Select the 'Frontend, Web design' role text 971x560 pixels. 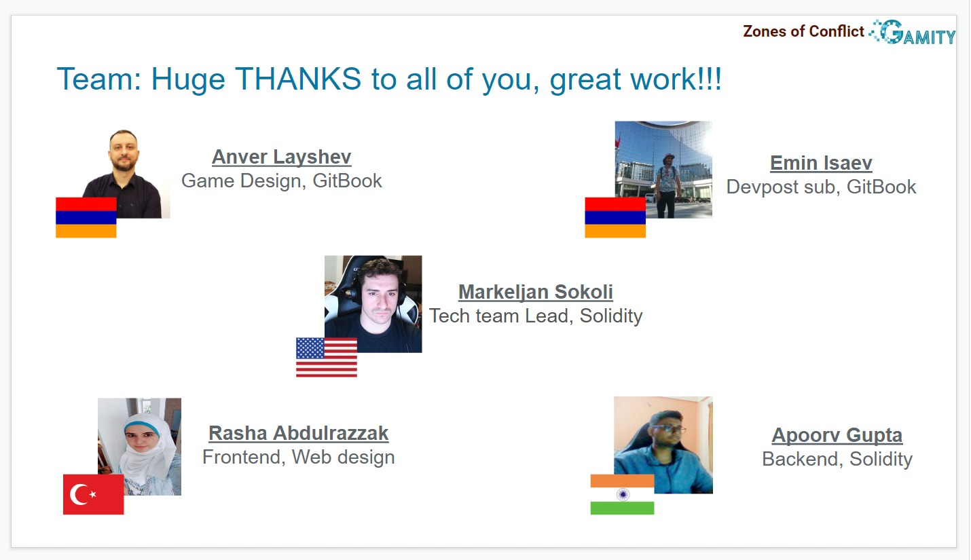pos(299,457)
